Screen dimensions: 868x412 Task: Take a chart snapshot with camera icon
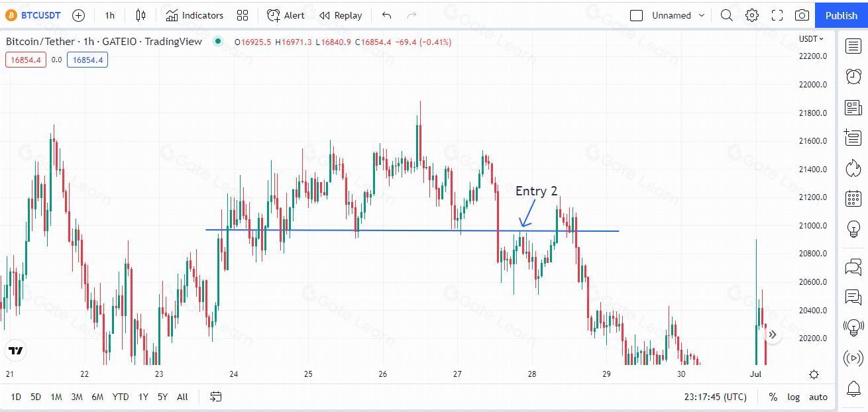[802, 15]
